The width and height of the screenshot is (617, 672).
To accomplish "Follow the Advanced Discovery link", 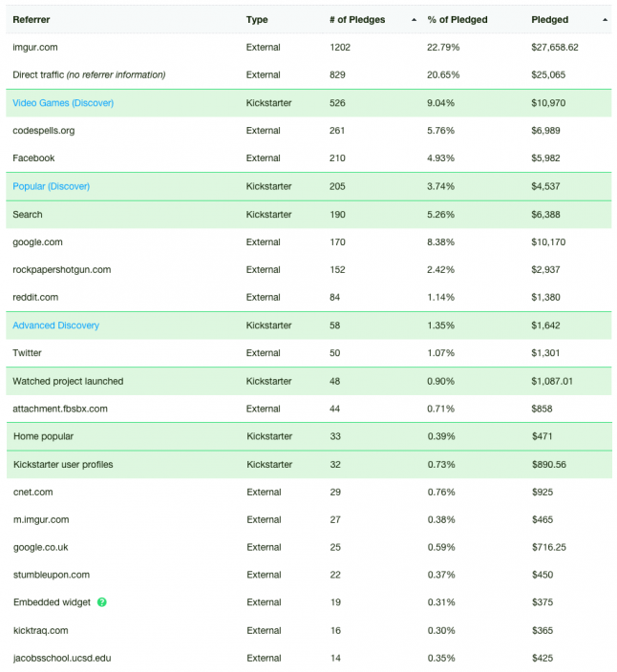I will pos(55,325).
